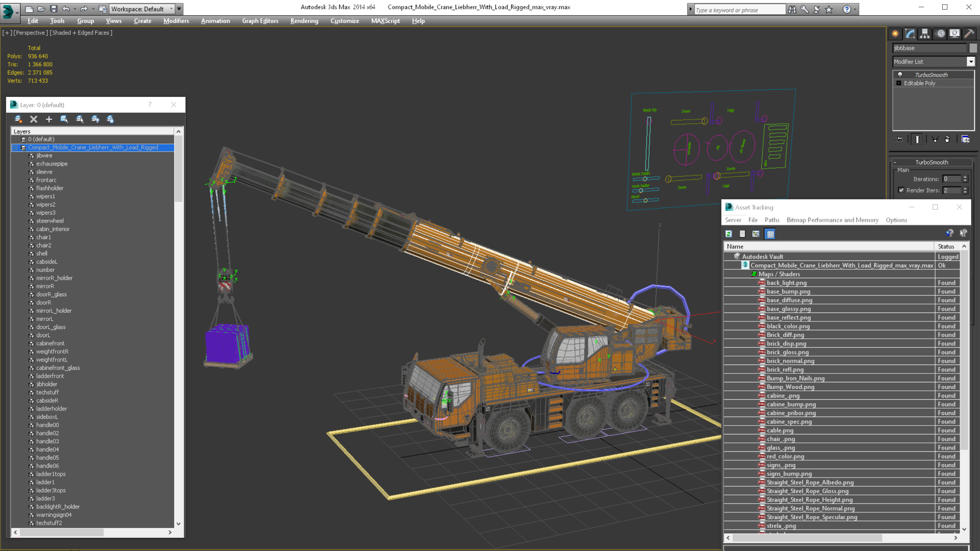Open the Graph Editors menu
The image size is (980, 551).
(x=260, y=21)
